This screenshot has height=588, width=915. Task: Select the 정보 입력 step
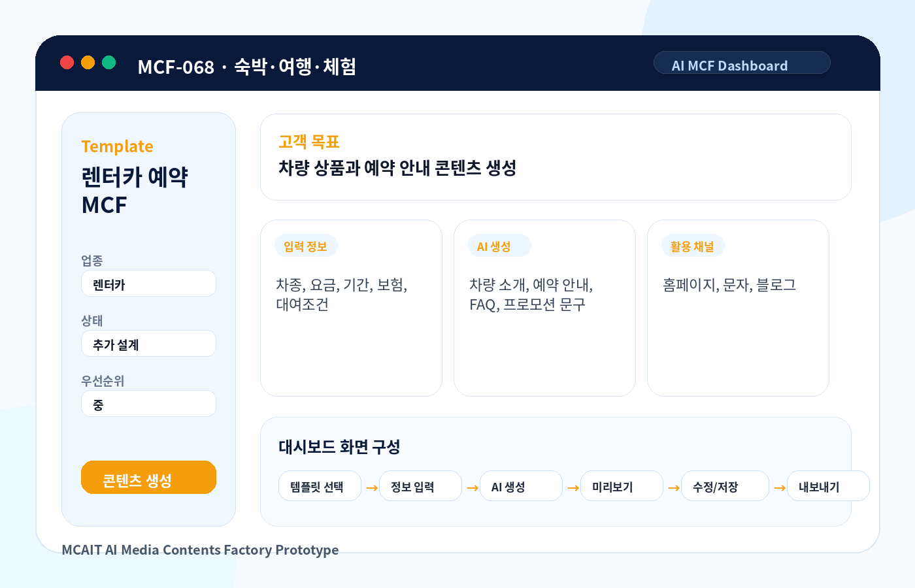[x=420, y=486]
